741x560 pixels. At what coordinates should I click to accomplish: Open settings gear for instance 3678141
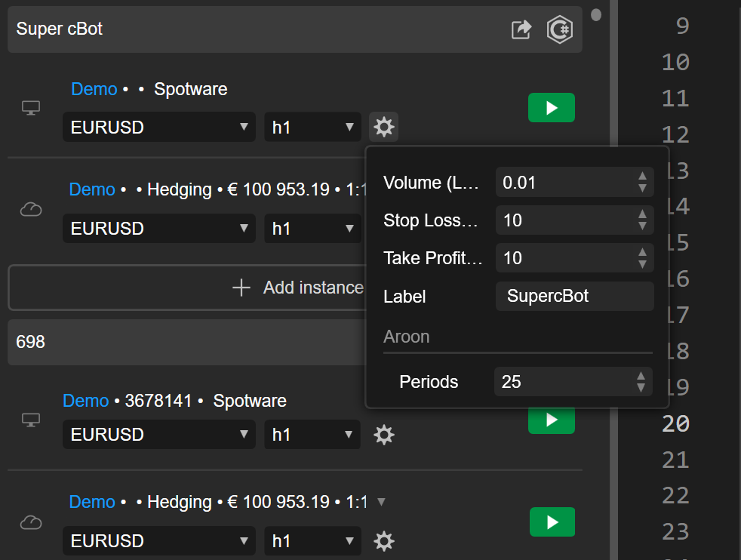(x=384, y=435)
